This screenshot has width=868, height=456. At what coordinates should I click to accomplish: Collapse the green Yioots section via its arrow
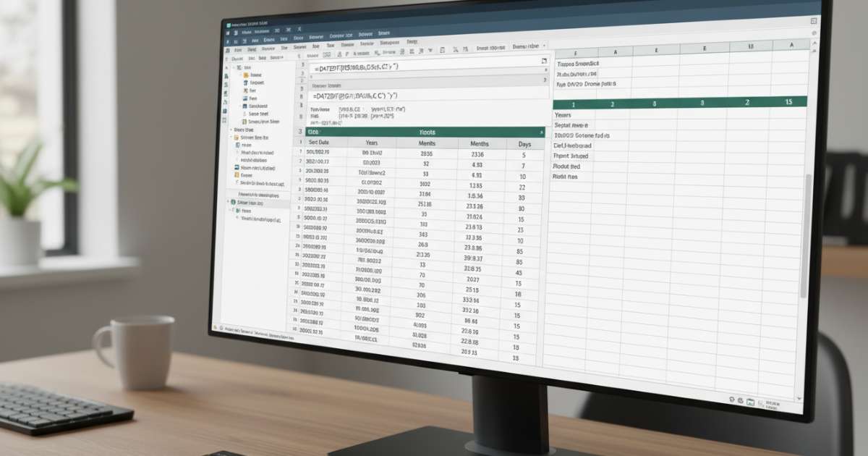point(542,133)
